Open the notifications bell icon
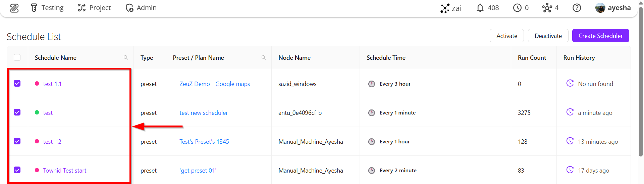Viewport: 644px width, 184px height. pyautogui.click(x=480, y=8)
